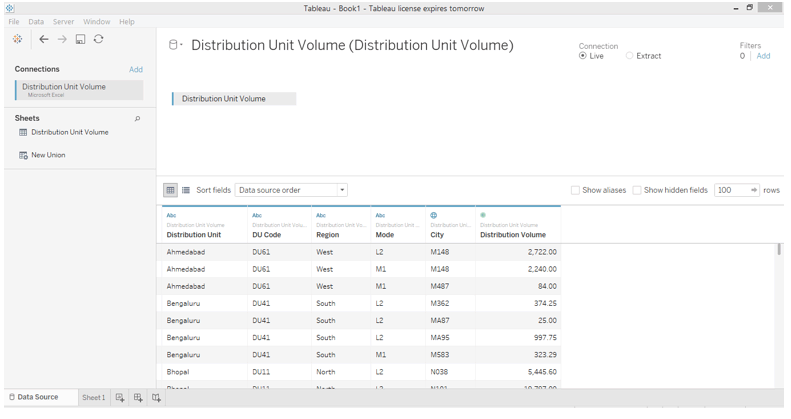Change the DU Code Abc data type
The width and height of the screenshot is (791, 419).
257,215
